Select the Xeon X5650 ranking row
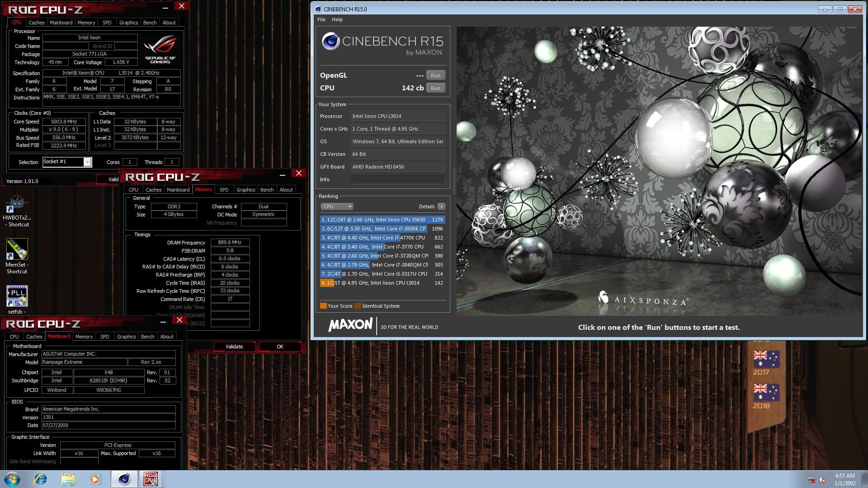This screenshot has height=488, width=868. [x=382, y=220]
